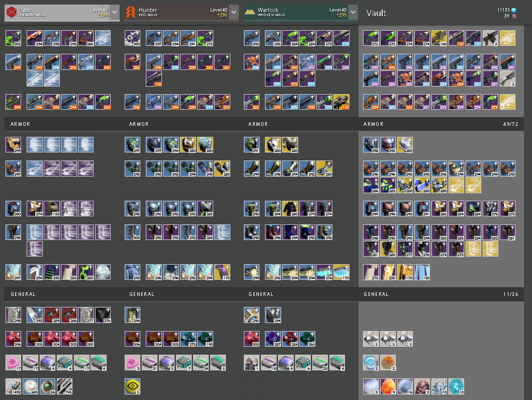Viewport: 532px width, 400px height.
Task: Click the Vault title label
Action: 376,13
